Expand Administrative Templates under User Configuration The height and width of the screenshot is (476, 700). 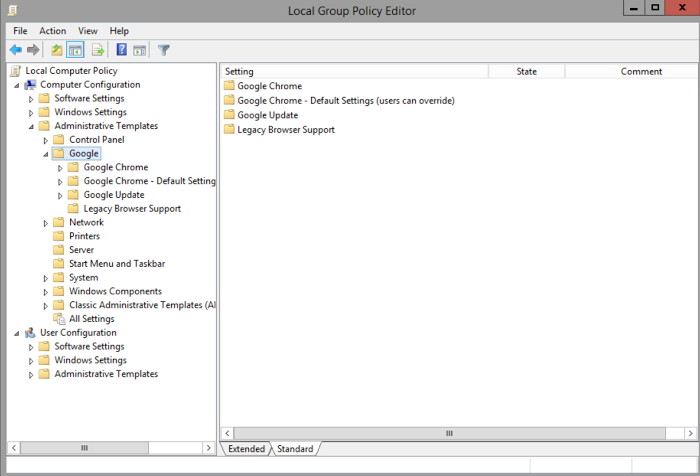pyautogui.click(x=31, y=375)
